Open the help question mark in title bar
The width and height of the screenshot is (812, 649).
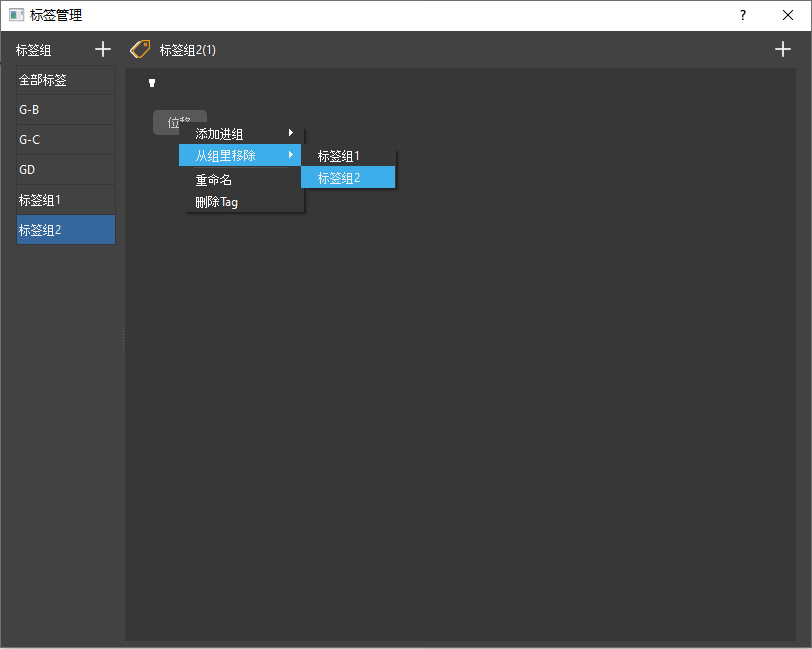pyautogui.click(x=743, y=16)
